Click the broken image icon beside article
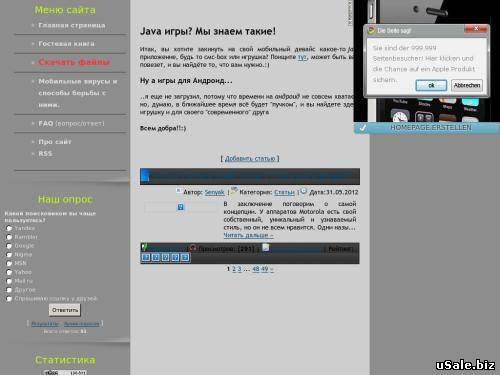 click(180, 207)
